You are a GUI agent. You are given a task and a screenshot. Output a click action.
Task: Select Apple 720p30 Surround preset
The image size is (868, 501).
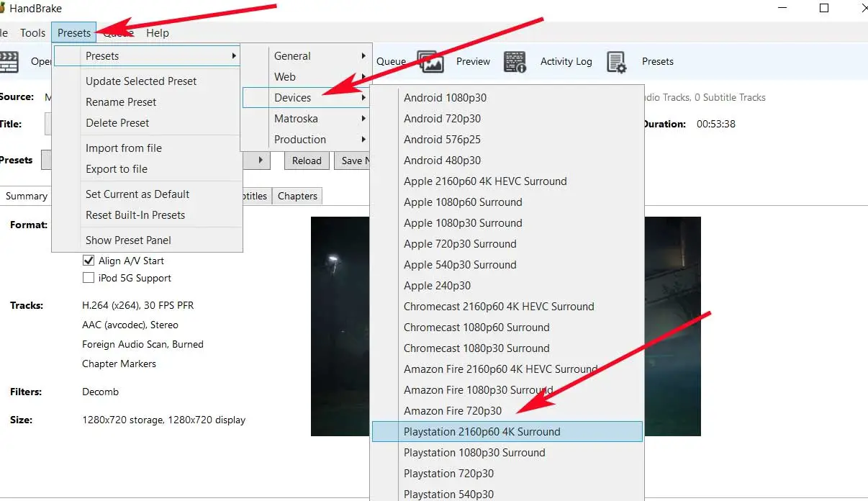tap(507, 244)
